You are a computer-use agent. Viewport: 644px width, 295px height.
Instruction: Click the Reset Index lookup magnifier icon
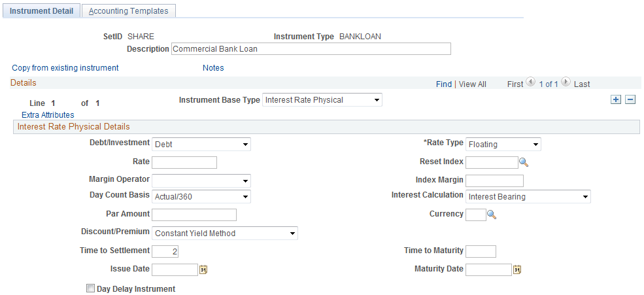pyautogui.click(x=523, y=162)
